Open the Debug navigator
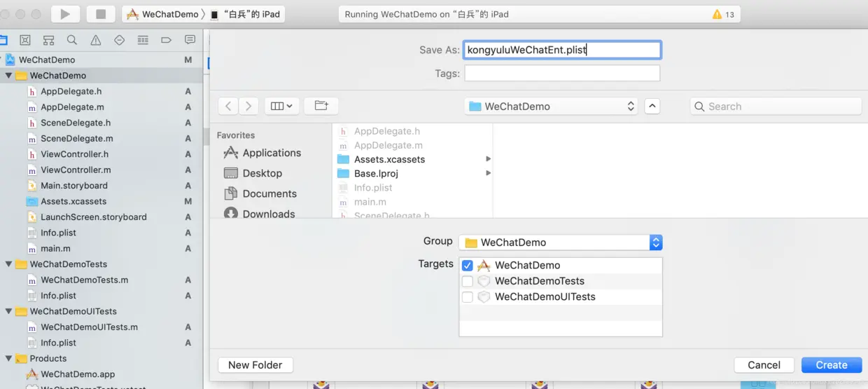 pyautogui.click(x=143, y=40)
